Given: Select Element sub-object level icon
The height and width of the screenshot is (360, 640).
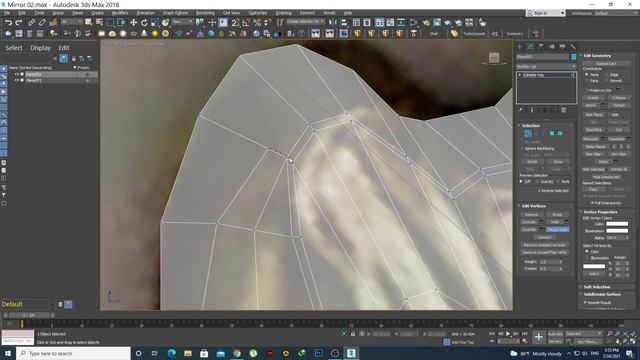Looking at the screenshot, I should coord(560,133).
